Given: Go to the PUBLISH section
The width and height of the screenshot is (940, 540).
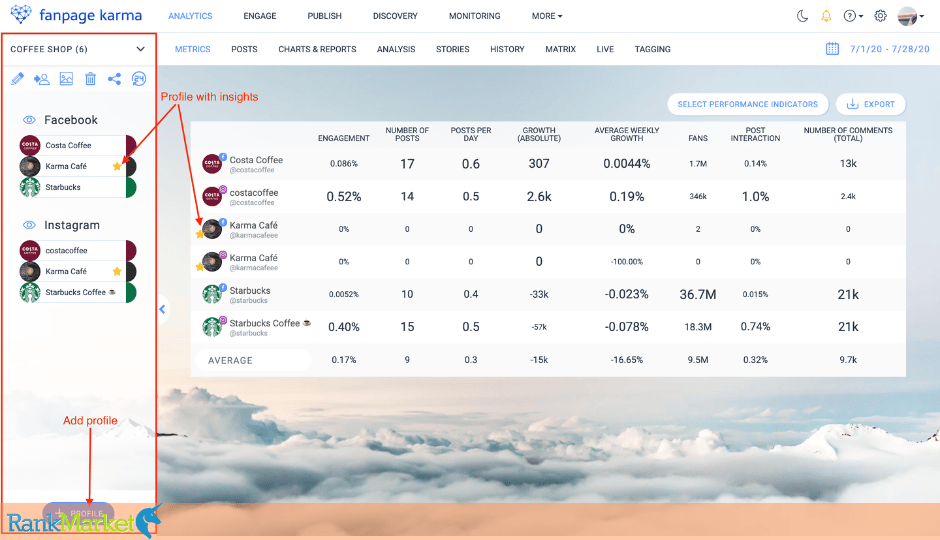Looking at the screenshot, I should pos(324,16).
